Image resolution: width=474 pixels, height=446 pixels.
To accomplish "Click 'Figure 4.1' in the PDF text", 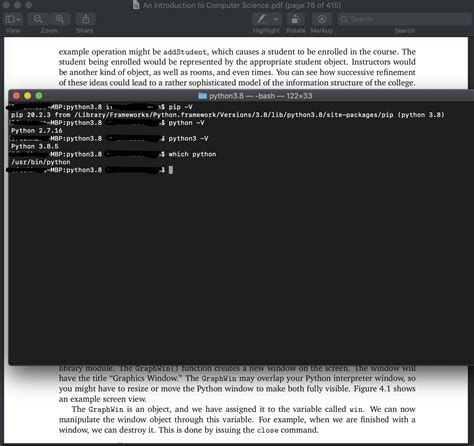I will 373,389.
